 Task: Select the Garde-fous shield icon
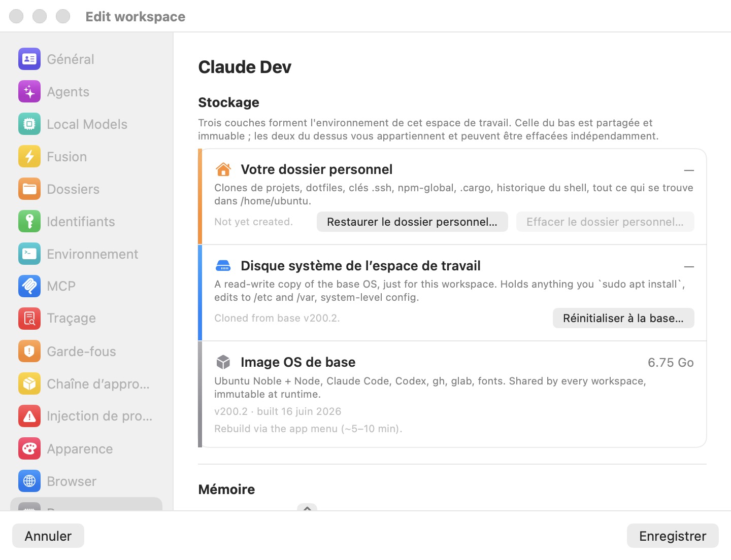(x=29, y=351)
